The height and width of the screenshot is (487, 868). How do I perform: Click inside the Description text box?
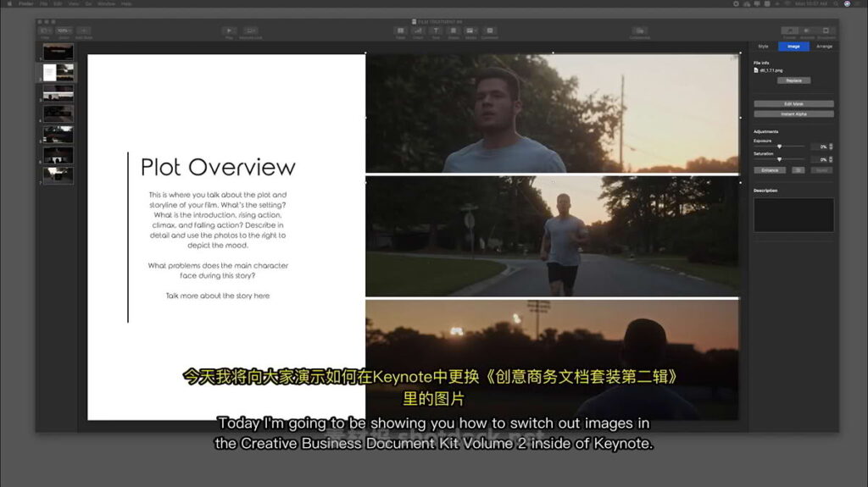pos(793,215)
